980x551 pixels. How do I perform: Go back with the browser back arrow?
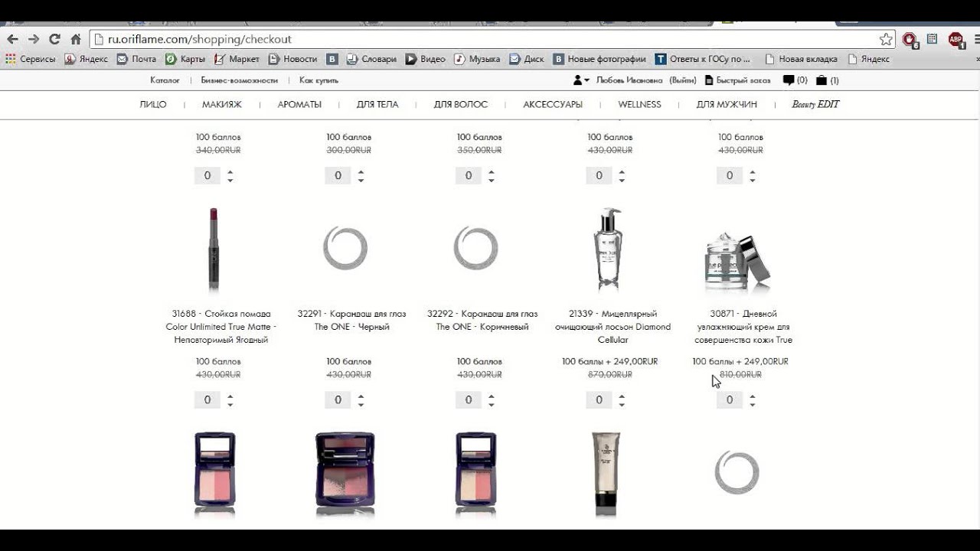pyautogui.click(x=12, y=39)
